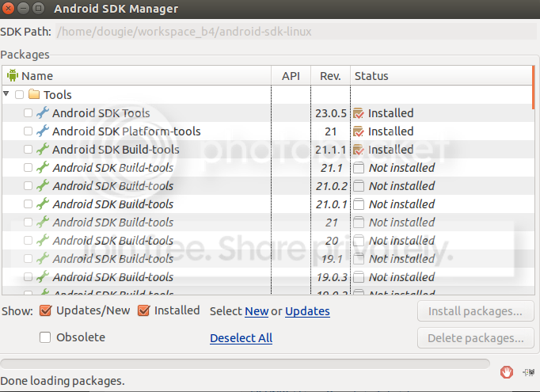540x392 pixels.
Task: Click installed status icon for revision 23.0.5
Action: (359, 113)
